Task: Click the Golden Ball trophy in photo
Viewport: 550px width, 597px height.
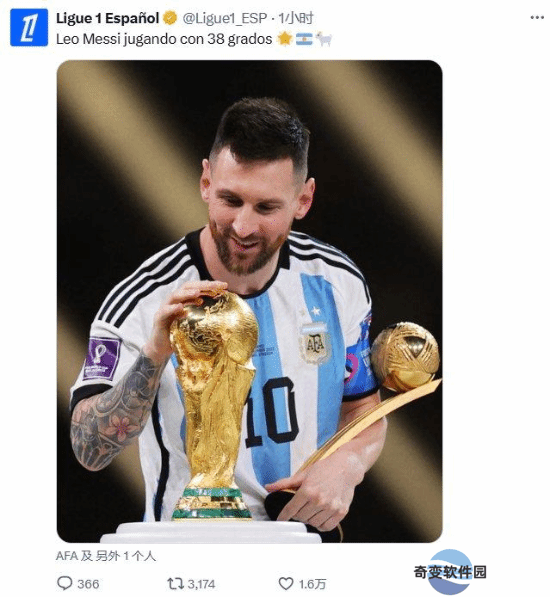Action: click(405, 357)
